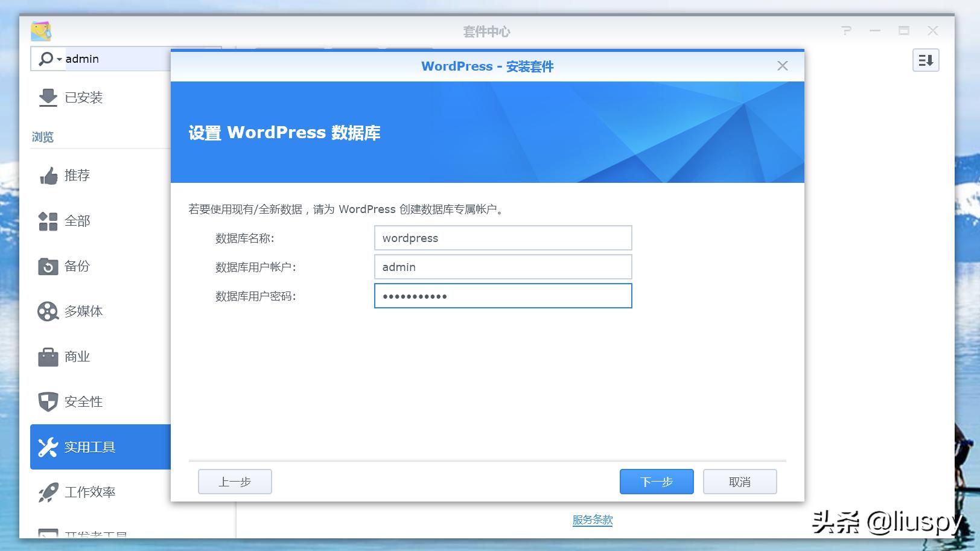This screenshot has width=980, height=551.
Task: Browse the 全部 (All) packages category
Action: [77, 221]
